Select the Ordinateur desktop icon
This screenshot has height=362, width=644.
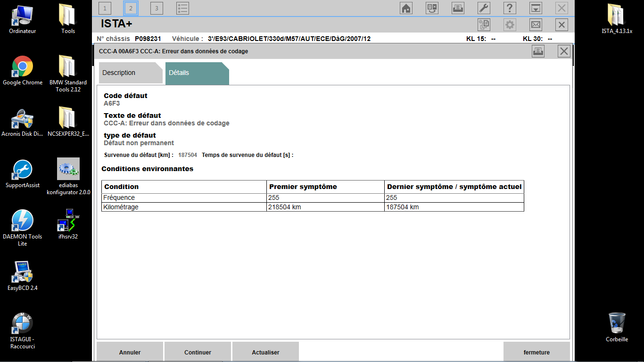point(22,20)
